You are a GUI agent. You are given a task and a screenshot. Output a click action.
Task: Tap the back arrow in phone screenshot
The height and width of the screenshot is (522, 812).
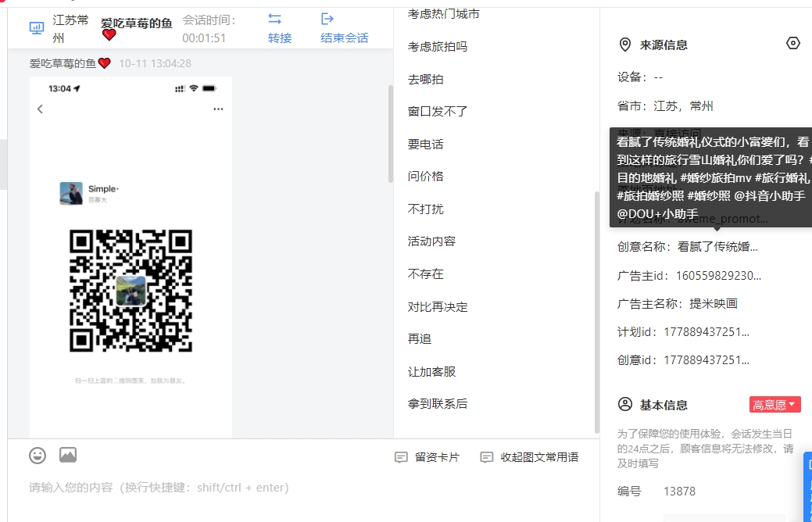(x=41, y=109)
